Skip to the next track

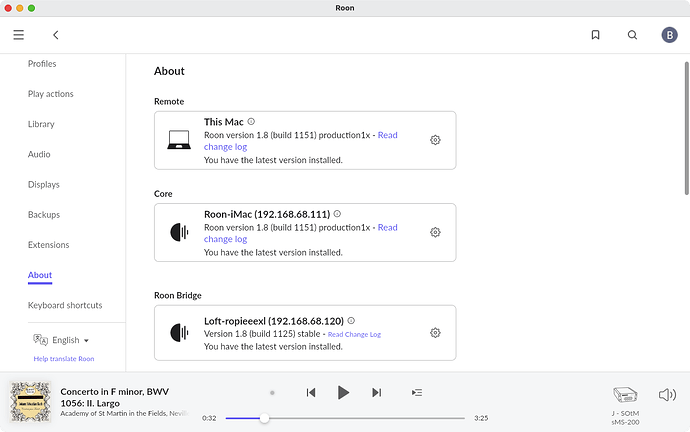pyautogui.click(x=376, y=393)
